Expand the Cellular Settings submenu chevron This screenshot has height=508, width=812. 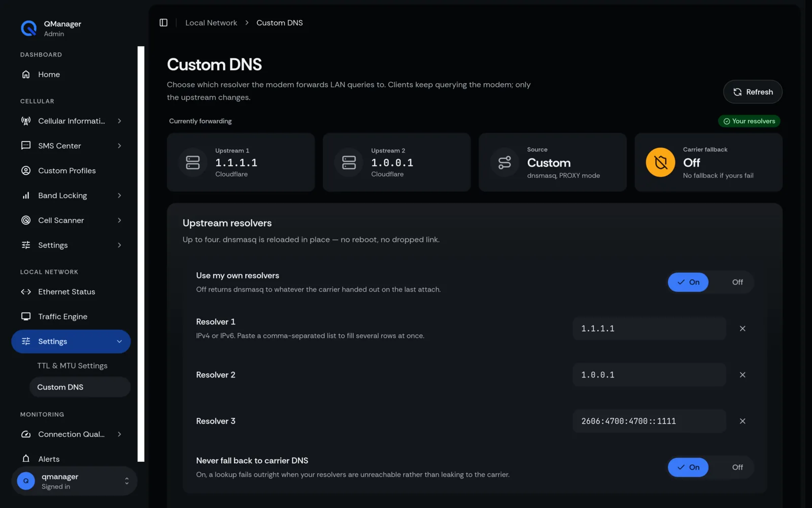119,245
